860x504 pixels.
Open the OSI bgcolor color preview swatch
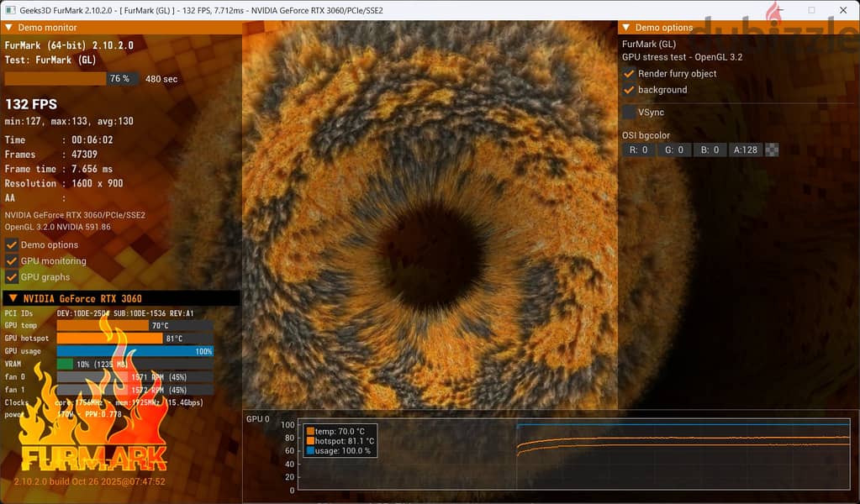772,150
